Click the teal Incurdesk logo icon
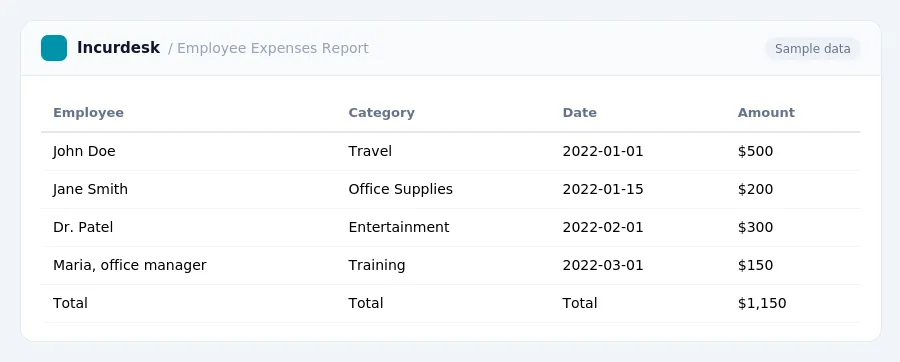The height and width of the screenshot is (362, 900). tap(54, 48)
